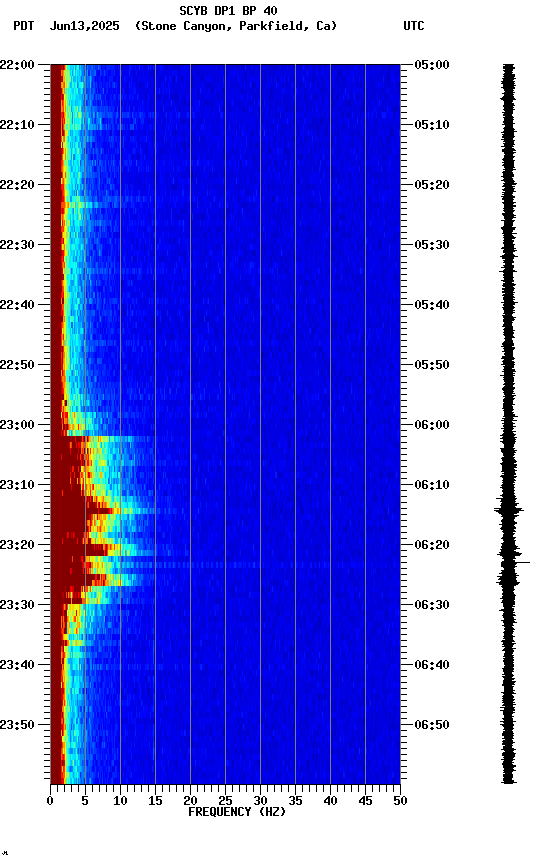Click the 22:40 PDT time label
552x864 pixels.
pos(18,305)
